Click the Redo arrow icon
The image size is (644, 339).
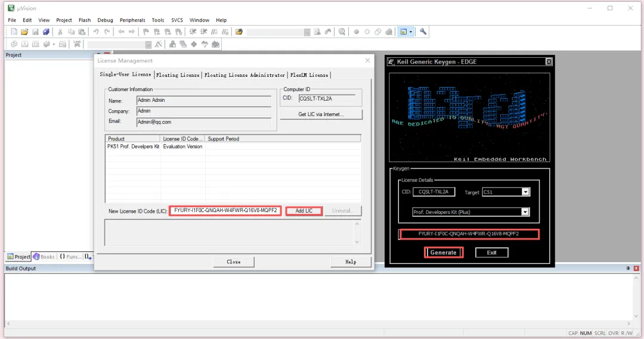pos(107,32)
